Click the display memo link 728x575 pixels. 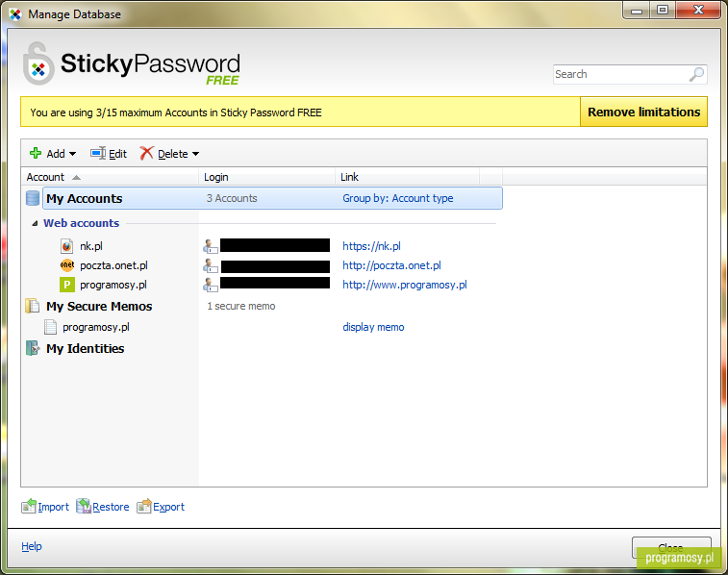coord(373,327)
